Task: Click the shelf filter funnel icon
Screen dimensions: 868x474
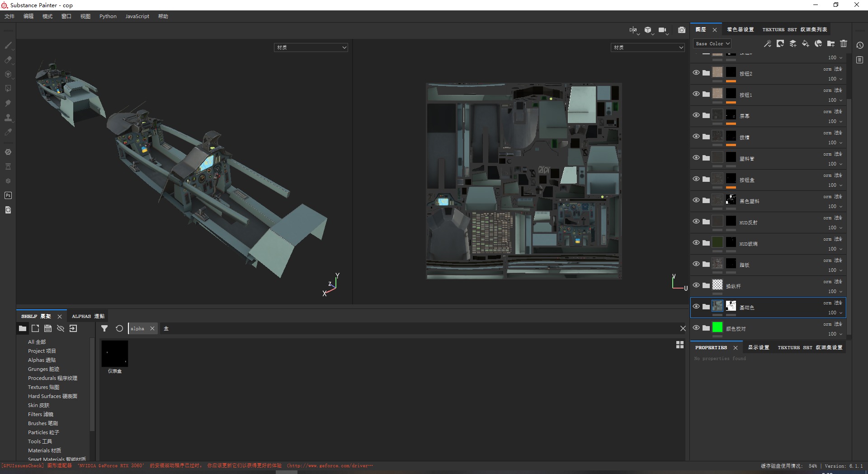Action: coord(104,328)
